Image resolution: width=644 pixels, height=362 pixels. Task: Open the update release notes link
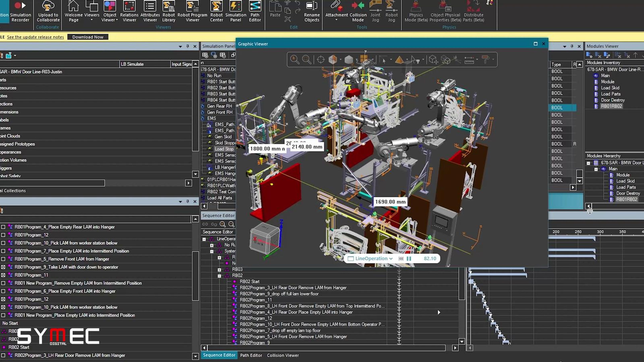click(35, 37)
